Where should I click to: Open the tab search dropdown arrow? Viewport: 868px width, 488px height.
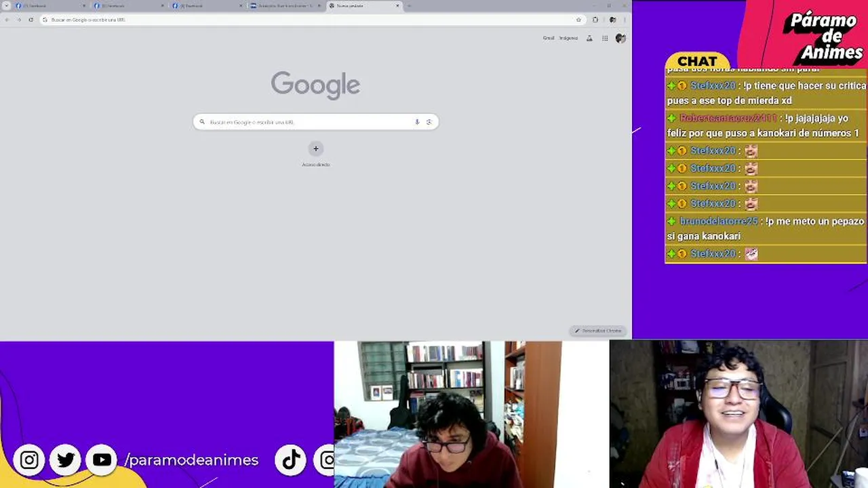click(7, 5)
